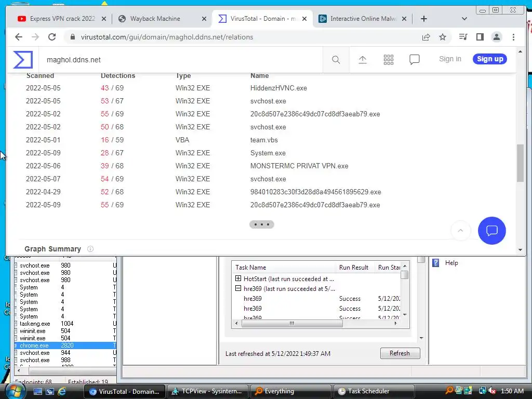Click the task list scroll right arrow
Image resolution: width=532 pixels, height=399 pixels.
point(395,323)
